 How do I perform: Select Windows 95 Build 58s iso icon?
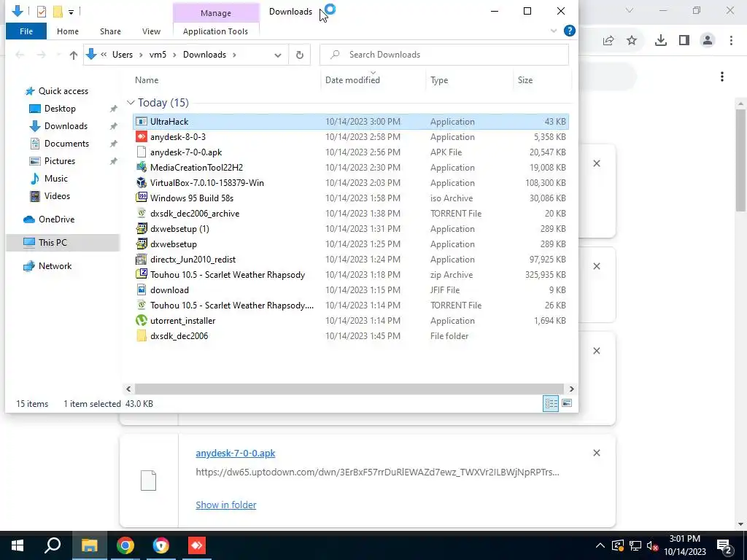pyautogui.click(x=141, y=198)
